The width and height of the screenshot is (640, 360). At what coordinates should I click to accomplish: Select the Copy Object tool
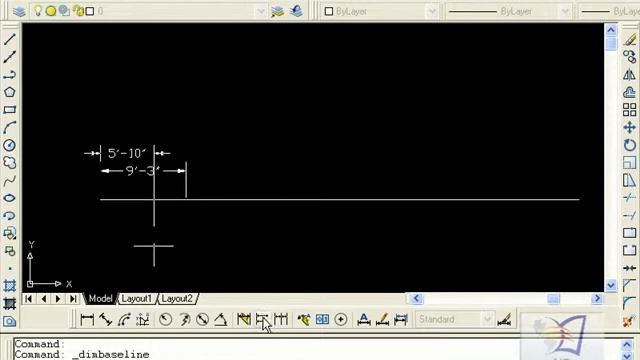pos(629,57)
